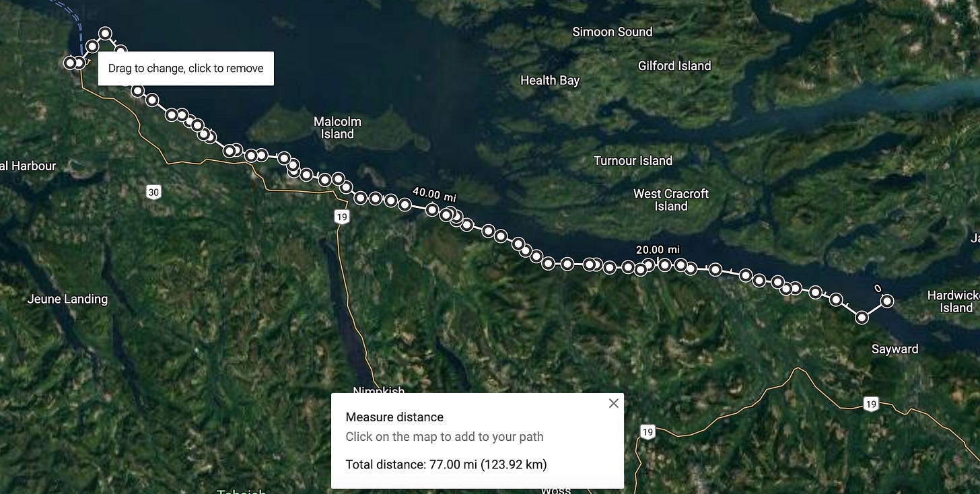This screenshot has height=494, width=980.
Task: Click the Gilford Island label
Action: pyautogui.click(x=674, y=65)
